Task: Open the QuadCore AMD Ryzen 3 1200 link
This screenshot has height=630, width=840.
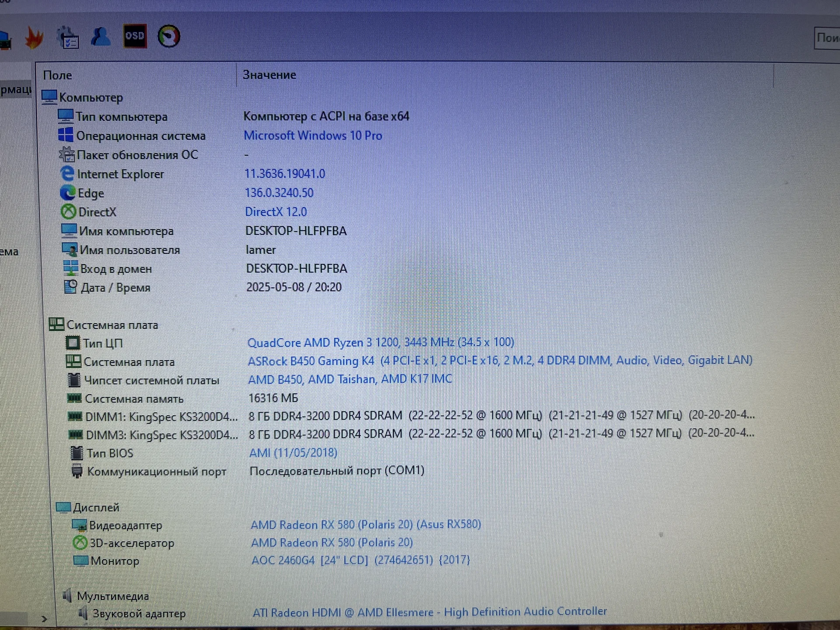Action: pos(381,342)
